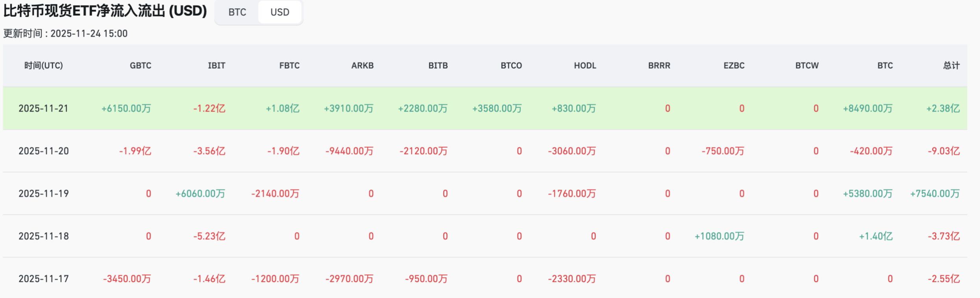Click the BTC column header in table
The image size is (980, 298).
click(885, 65)
